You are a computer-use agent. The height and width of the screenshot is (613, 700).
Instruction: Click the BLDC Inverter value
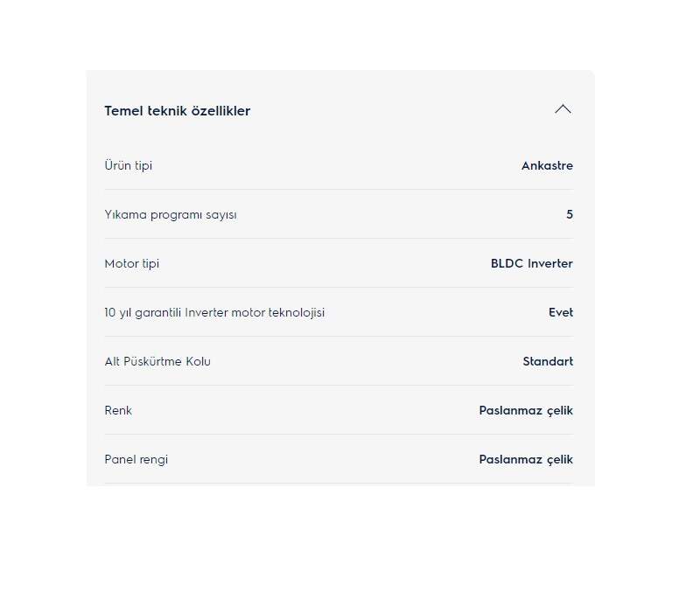point(532,263)
